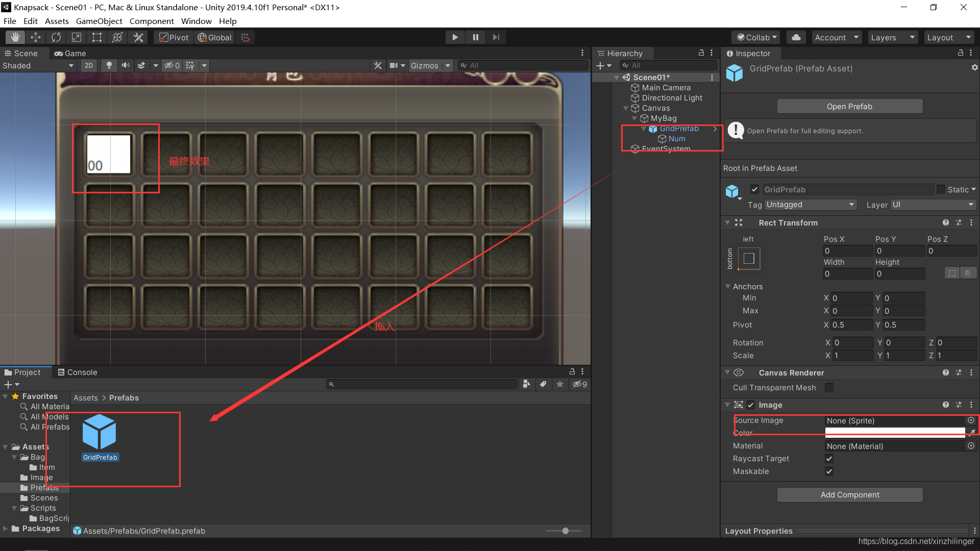
Task: Toggle Rect Transform blueprint mode
Action: 952,273
